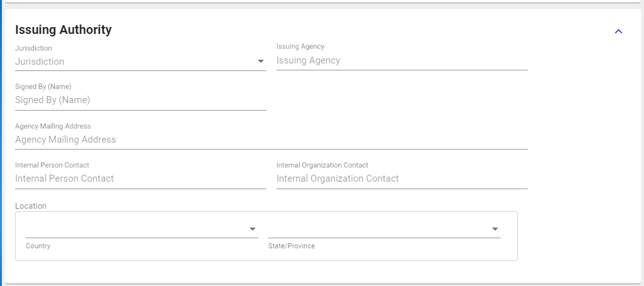Focus the Issuing Agency text field

401,61
